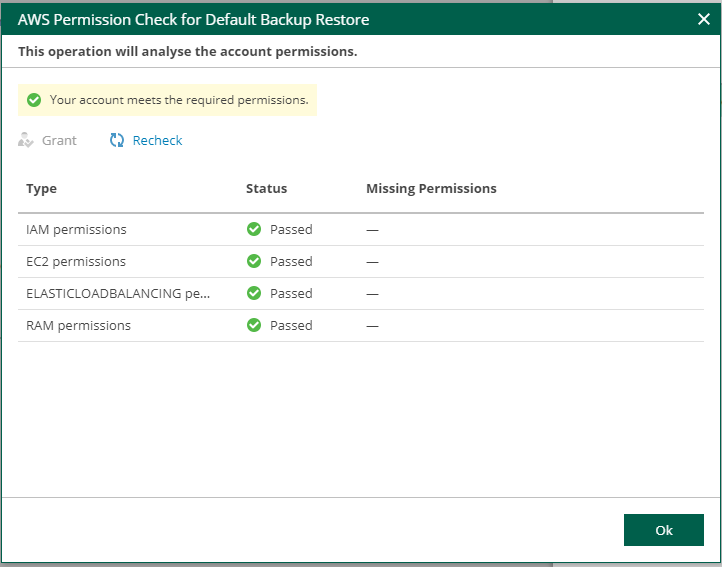Close the AWS Permission Check dialog
722x567 pixels.
(x=703, y=19)
